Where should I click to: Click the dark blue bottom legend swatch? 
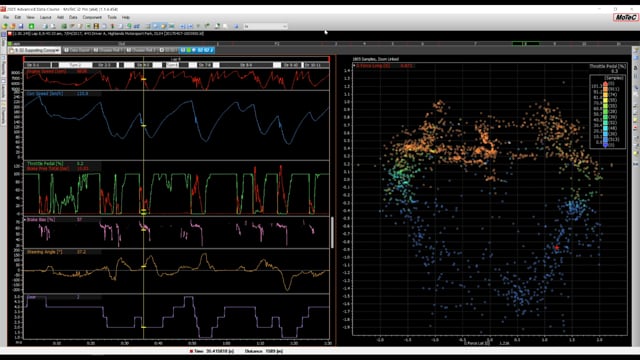605,144
